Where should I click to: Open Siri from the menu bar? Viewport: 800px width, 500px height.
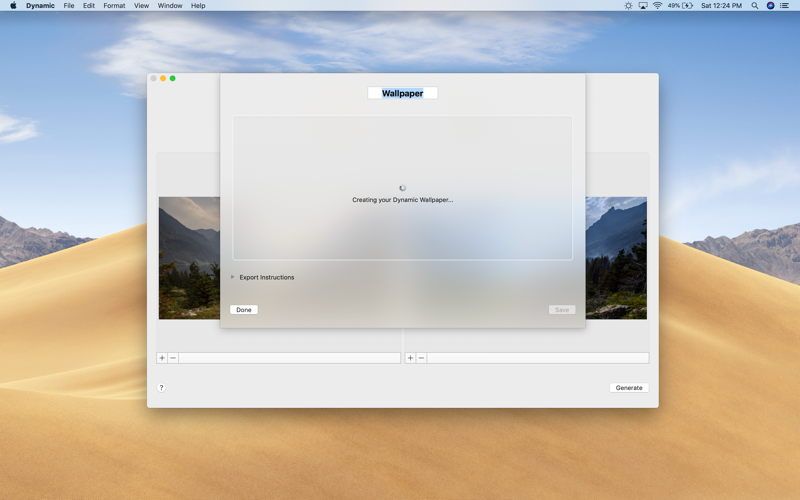tap(770, 6)
